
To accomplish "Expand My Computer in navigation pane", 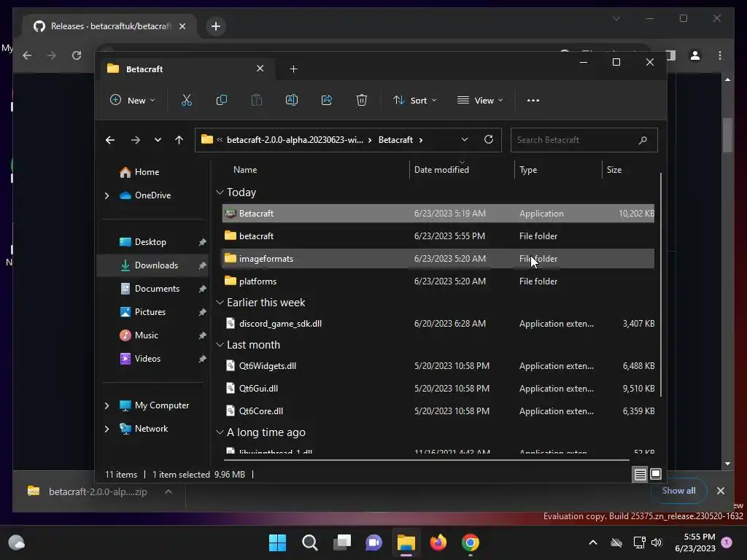I will click(x=107, y=405).
